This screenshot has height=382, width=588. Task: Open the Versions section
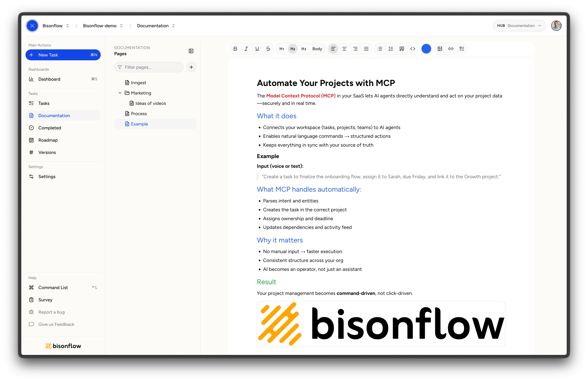coord(63,152)
